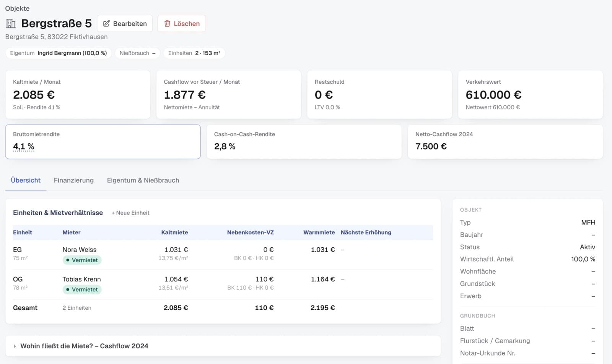Open the Kaltmiete / Monat card
This screenshot has height=364, width=612.
tap(78, 94)
